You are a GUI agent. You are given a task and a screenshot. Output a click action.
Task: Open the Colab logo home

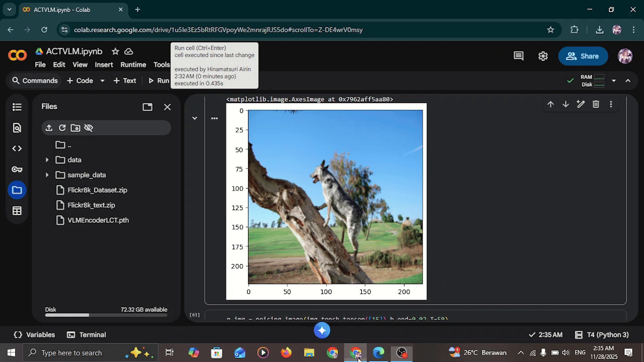point(18,55)
